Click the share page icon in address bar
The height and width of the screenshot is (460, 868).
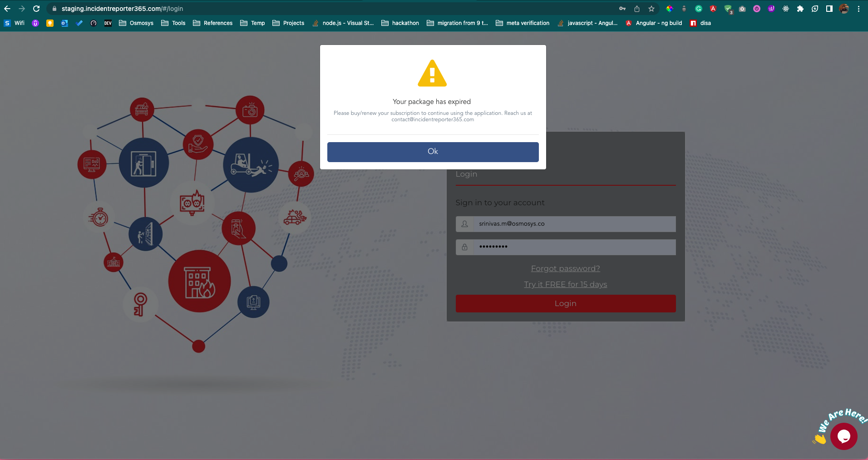coord(637,9)
